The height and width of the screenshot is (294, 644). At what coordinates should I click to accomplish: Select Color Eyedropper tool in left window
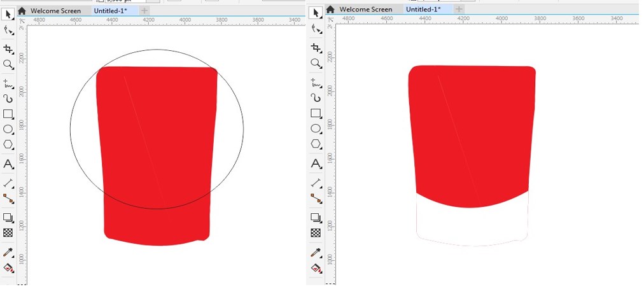click(8, 252)
